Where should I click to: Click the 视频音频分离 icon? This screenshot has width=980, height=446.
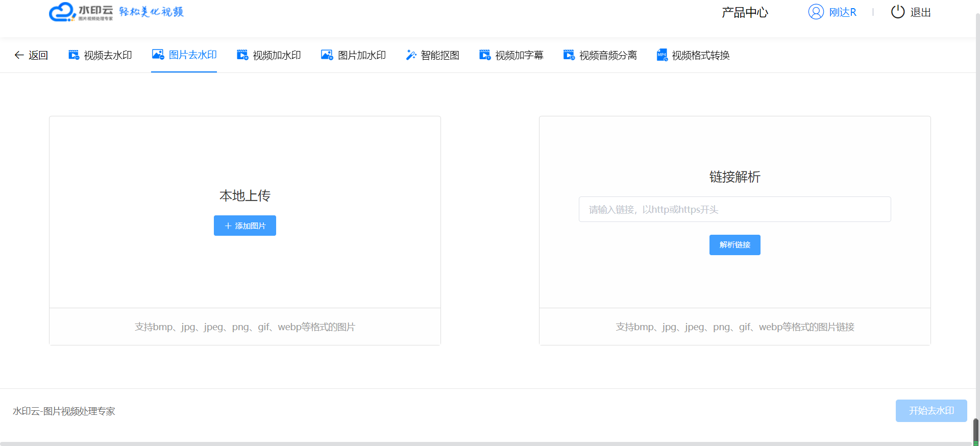pyautogui.click(x=569, y=55)
